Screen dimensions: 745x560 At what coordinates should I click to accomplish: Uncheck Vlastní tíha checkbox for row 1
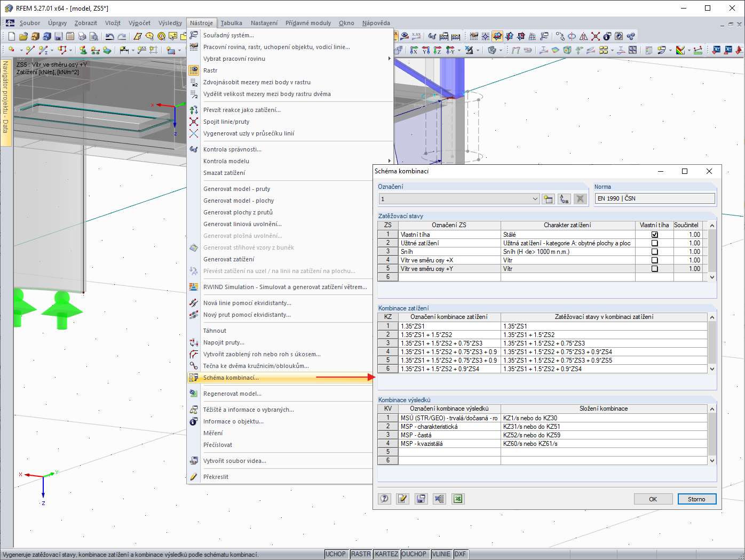(x=654, y=235)
